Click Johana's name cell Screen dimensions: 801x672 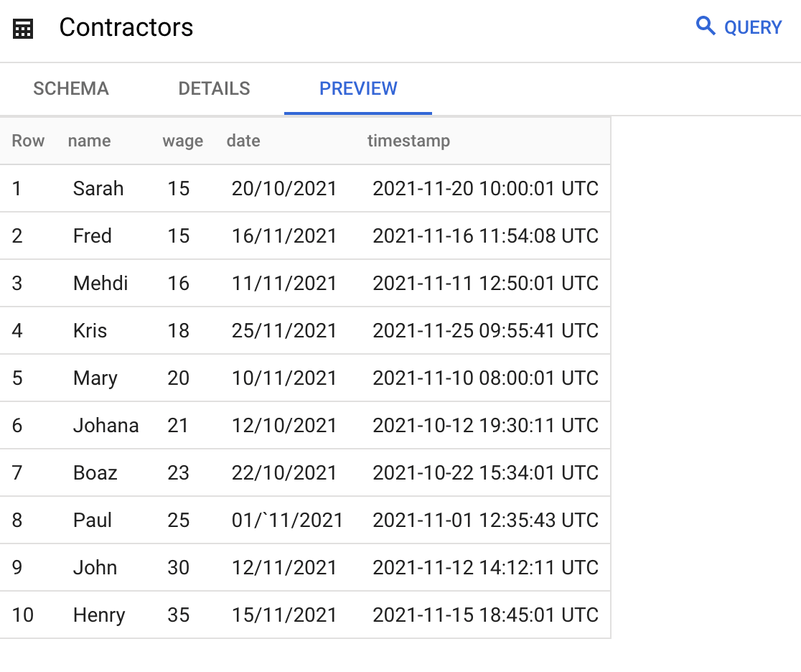tap(106, 425)
